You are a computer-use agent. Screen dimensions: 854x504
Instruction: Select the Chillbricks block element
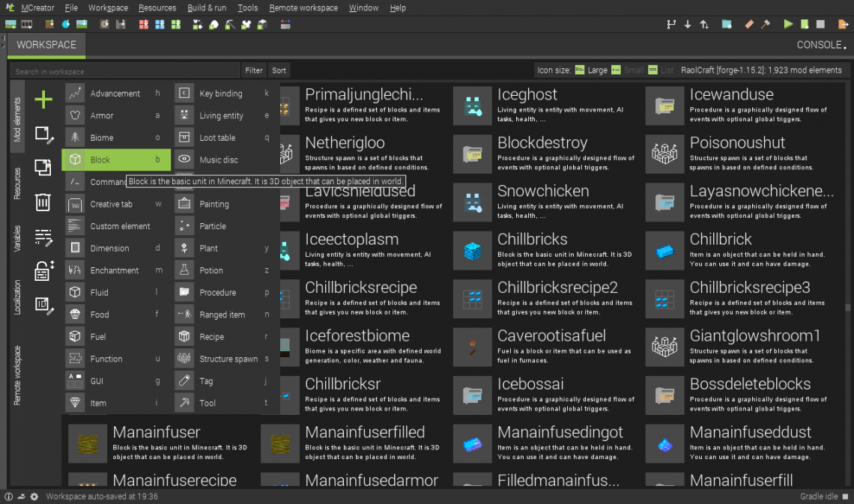(x=545, y=250)
